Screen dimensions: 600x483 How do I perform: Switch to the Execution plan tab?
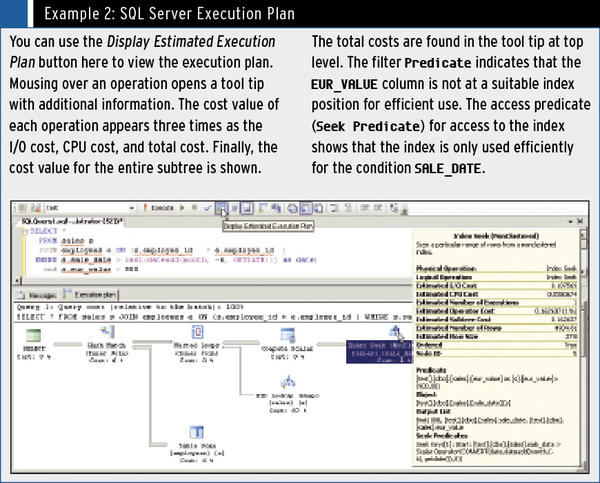(x=90, y=295)
